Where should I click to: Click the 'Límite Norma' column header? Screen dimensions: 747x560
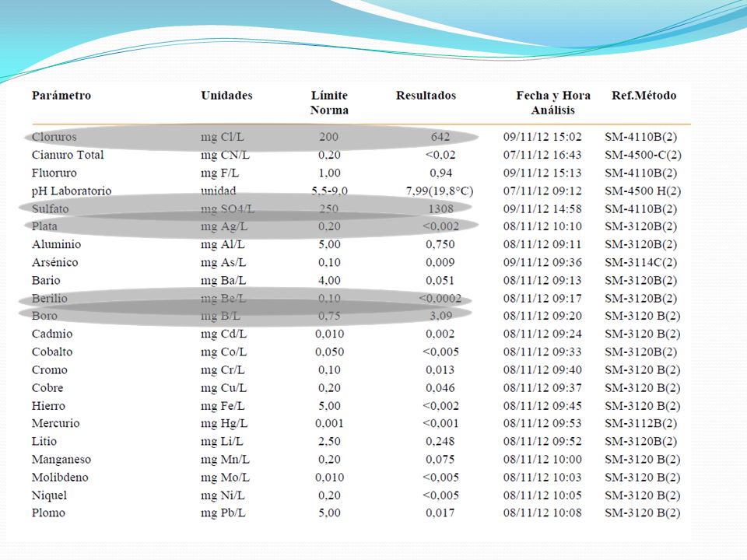point(329,103)
